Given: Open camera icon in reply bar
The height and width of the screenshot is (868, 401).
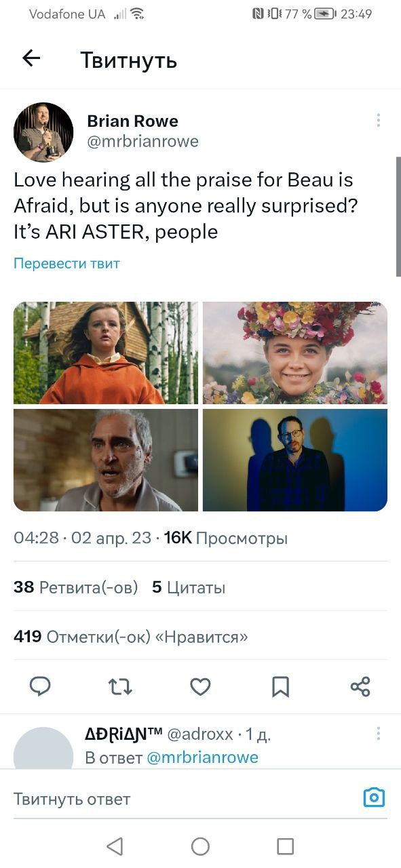Looking at the screenshot, I should (x=374, y=797).
